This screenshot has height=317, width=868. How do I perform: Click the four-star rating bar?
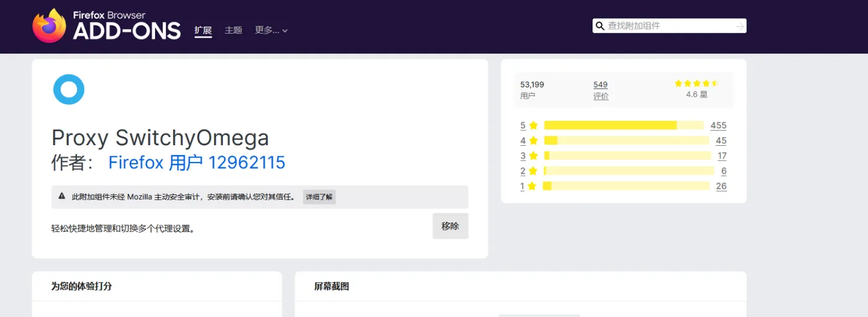pos(627,141)
